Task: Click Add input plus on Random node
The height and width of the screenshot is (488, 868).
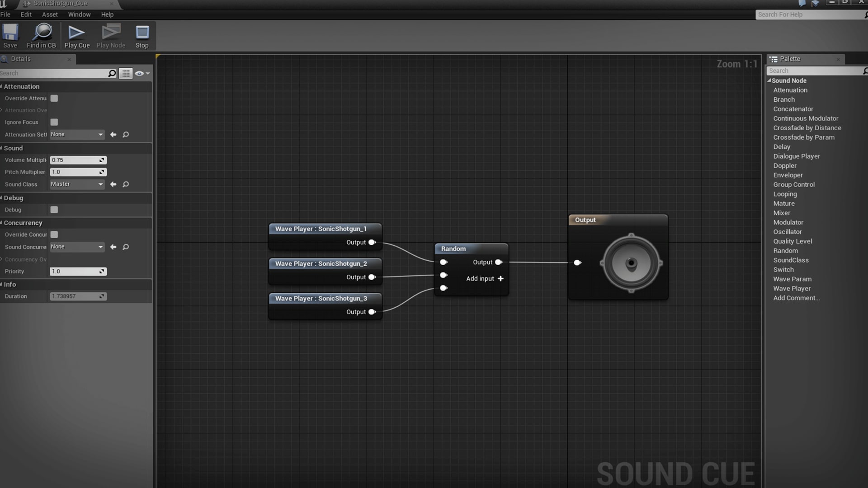Action: click(x=500, y=279)
